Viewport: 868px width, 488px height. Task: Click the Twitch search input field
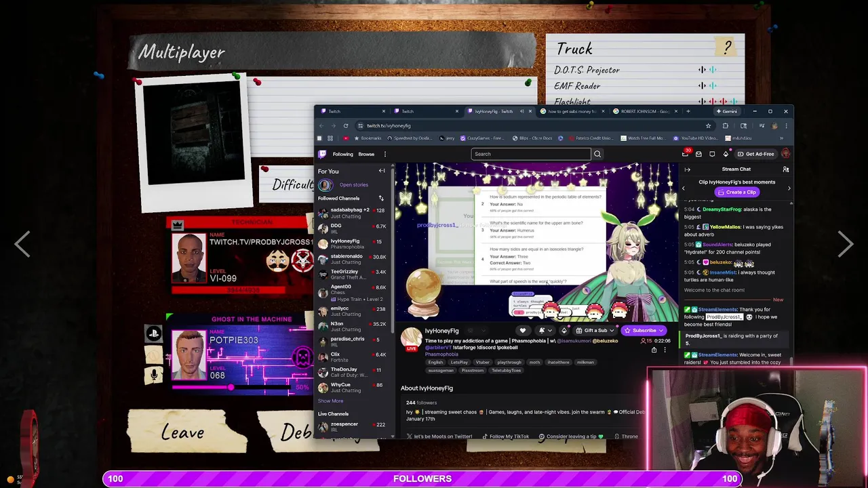click(531, 154)
